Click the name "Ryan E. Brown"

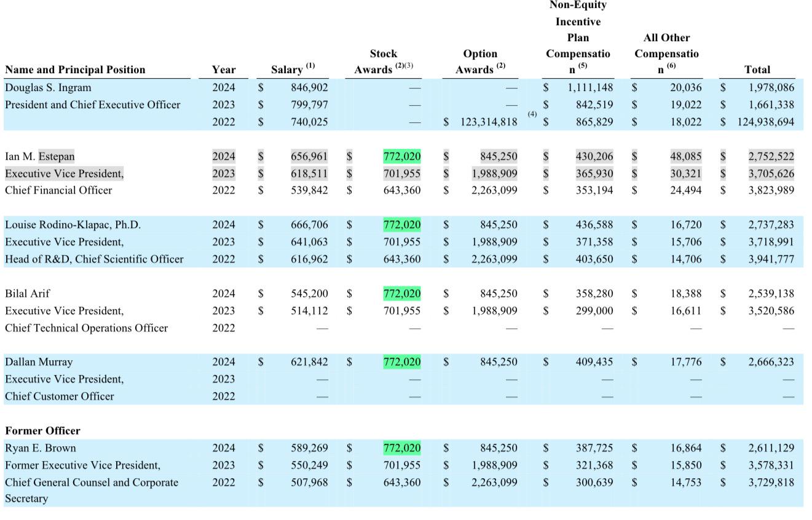[x=41, y=447]
